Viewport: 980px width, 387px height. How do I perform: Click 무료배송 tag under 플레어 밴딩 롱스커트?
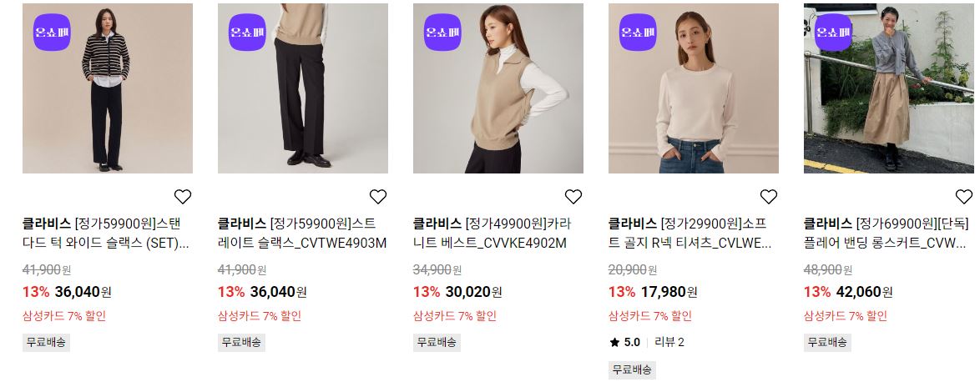point(827,342)
